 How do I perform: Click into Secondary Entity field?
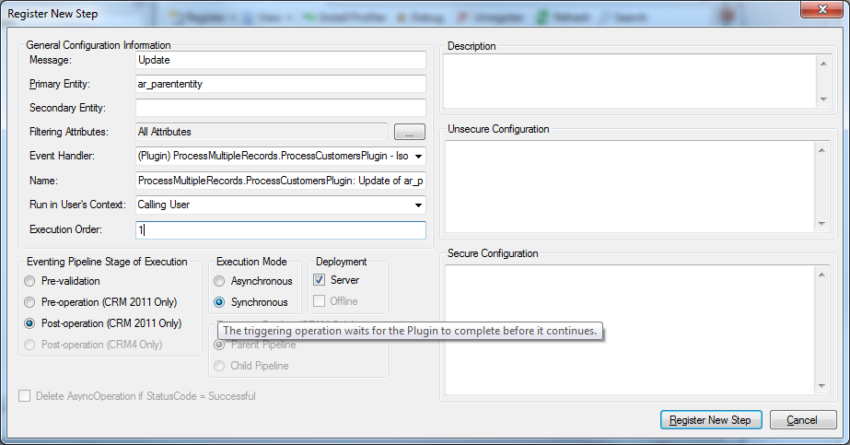point(280,108)
